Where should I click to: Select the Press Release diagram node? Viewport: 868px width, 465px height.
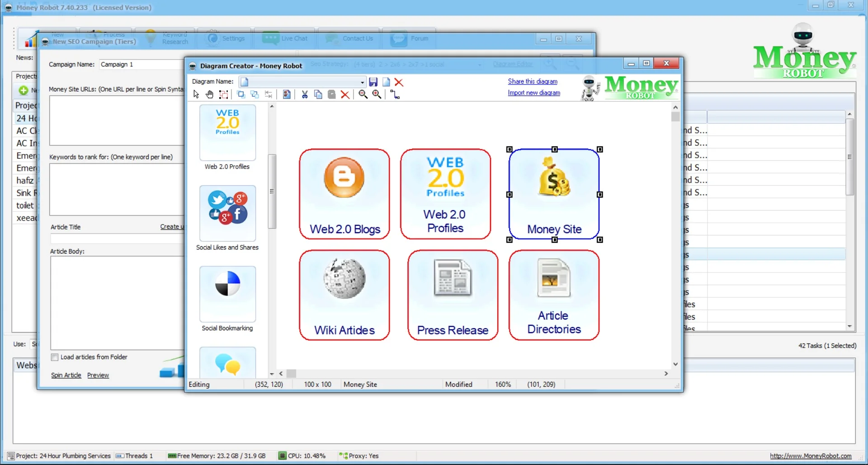click(453, 295)
